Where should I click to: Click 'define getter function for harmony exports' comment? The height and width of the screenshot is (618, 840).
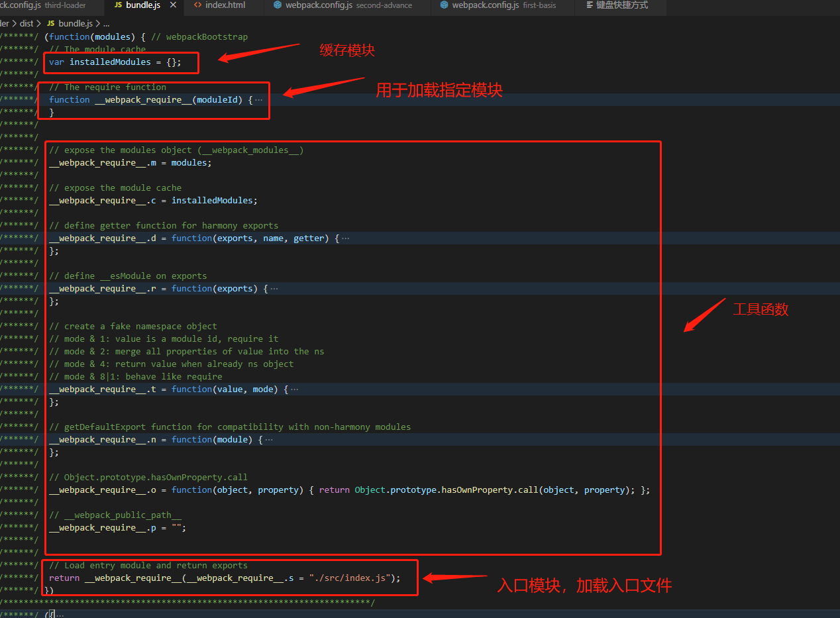click(x=164, y=225)
